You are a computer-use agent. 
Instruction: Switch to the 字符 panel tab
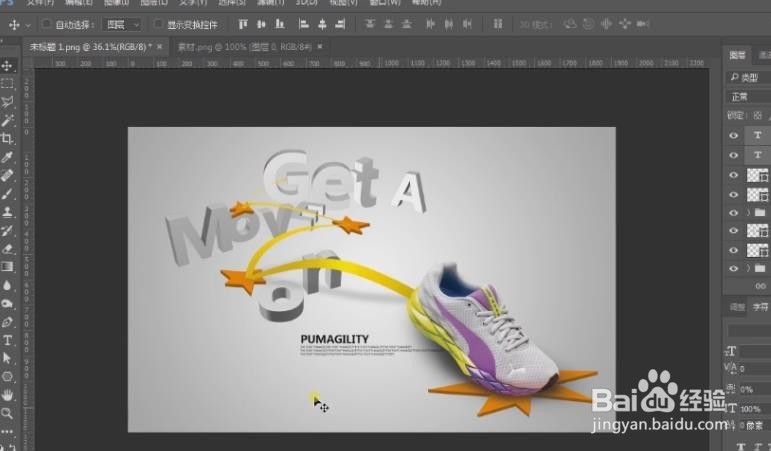click(x=760, y=307)
